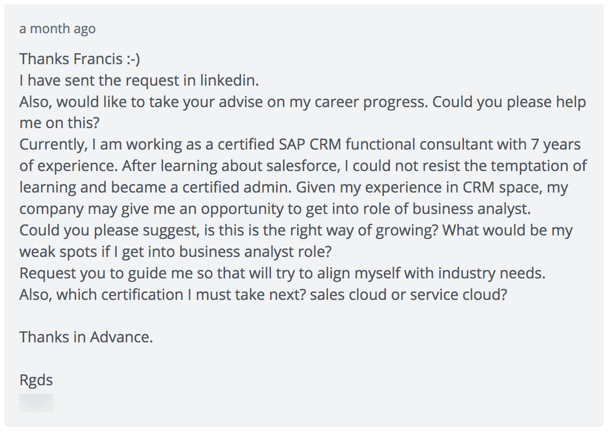Click the phrase "industry needs."
611x434 pixels.
point(492,273)
